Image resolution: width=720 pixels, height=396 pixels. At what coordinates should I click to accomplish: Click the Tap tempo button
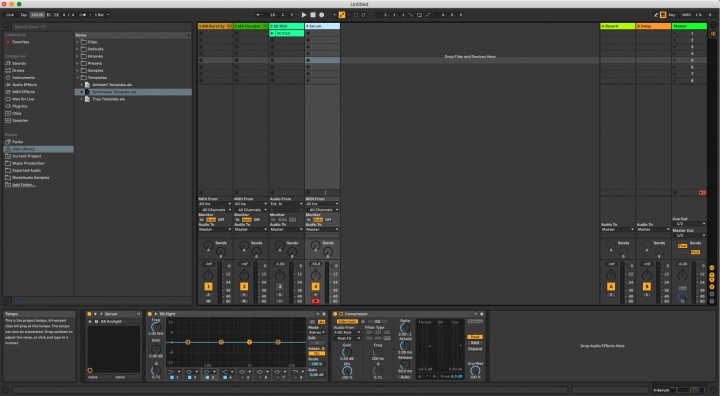(x=23, y=15)
